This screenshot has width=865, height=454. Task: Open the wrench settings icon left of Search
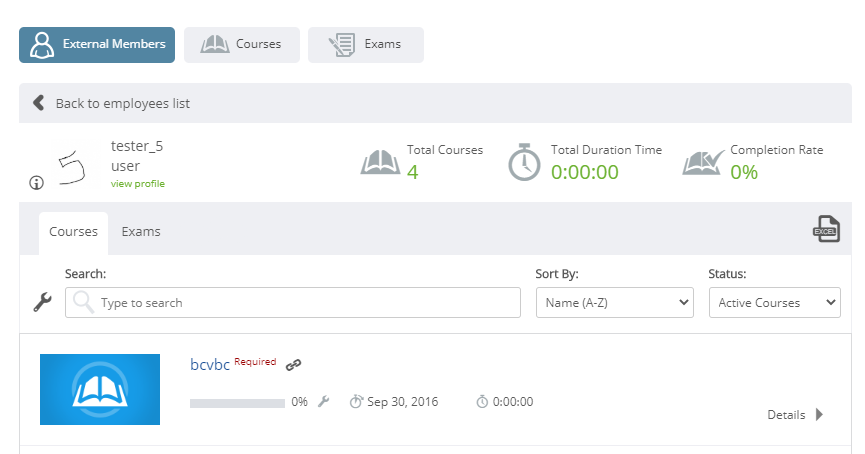42,302
